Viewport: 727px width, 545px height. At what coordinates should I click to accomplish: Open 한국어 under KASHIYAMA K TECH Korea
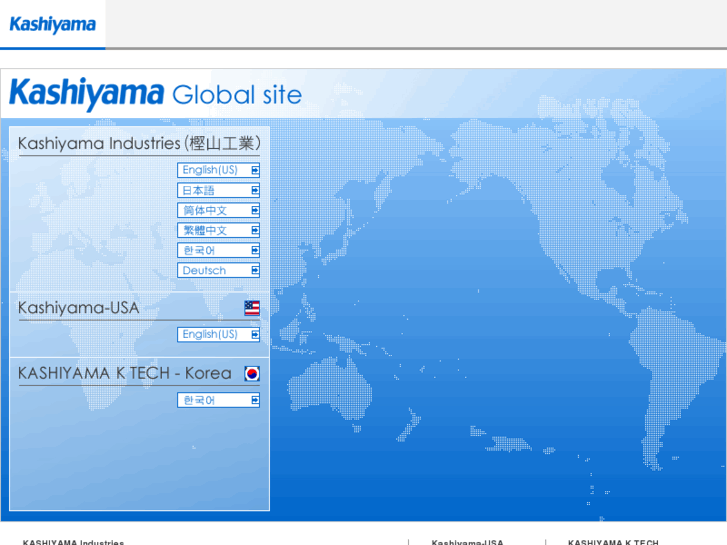click(218, 400)
